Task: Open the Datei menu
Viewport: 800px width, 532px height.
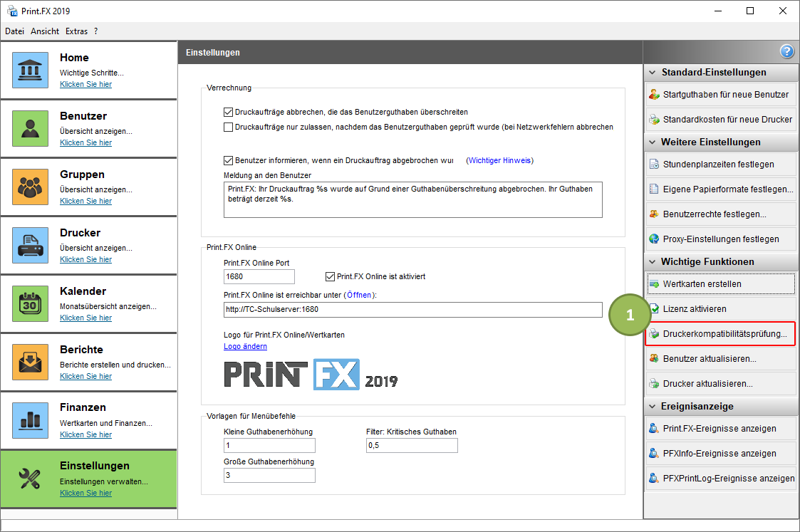Action: 15,31
